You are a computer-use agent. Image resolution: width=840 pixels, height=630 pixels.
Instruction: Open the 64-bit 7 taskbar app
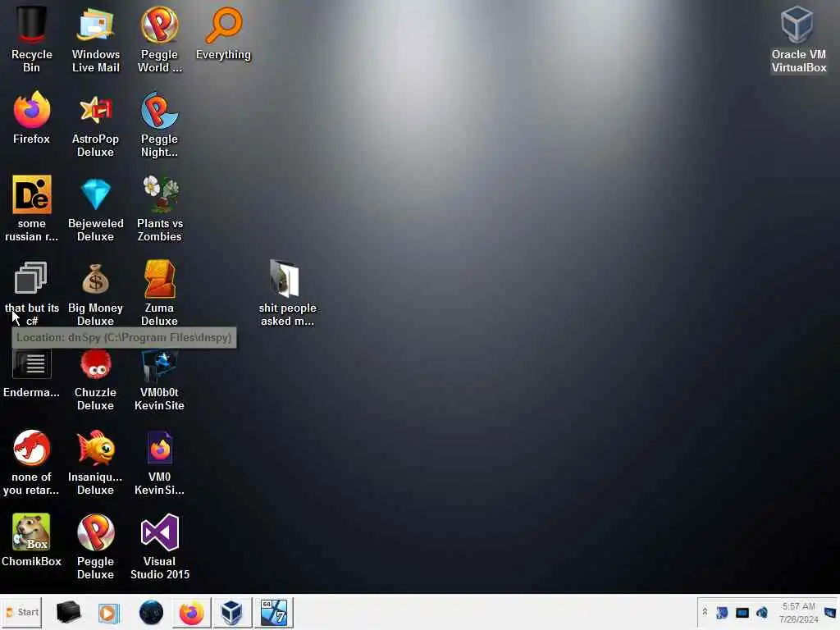pyautogui.click(x=274, y=612)
